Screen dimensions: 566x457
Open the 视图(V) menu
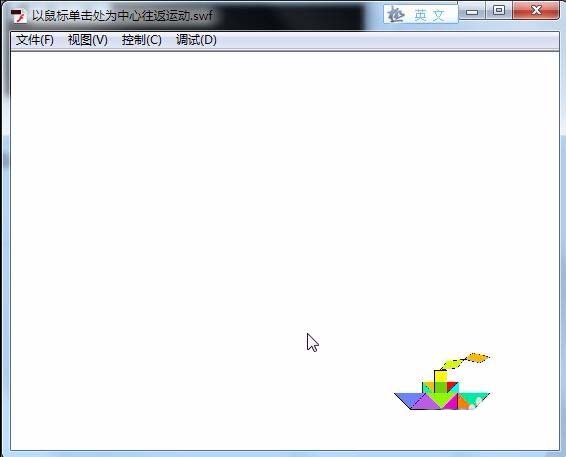point(88,40)
